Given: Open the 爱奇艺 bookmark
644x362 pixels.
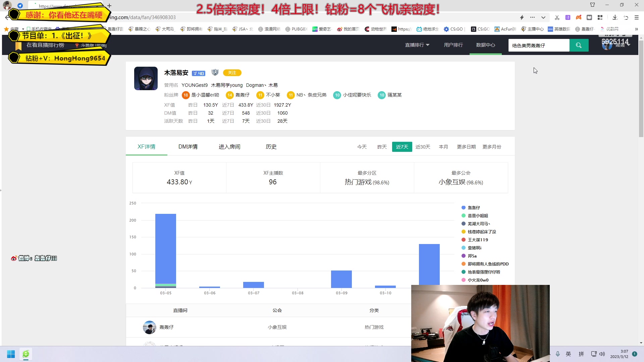Looking at the screenshot, I should pyautogui.click(x=322, y=29).
